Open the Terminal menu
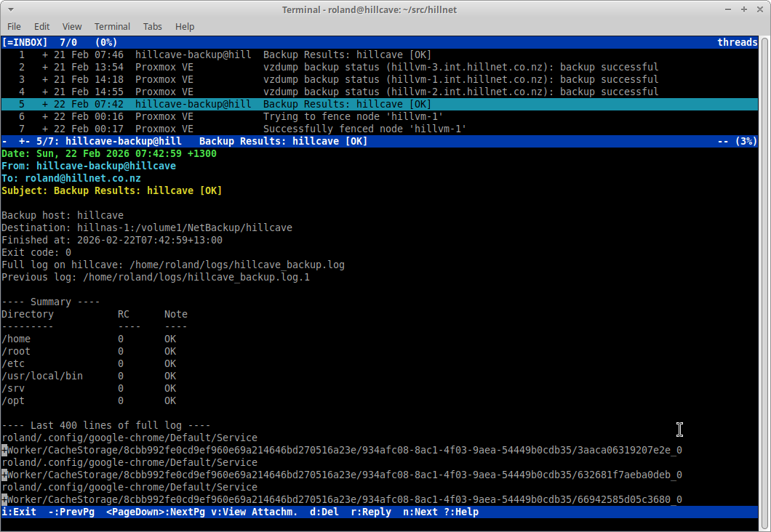Screen dimensions: 771x532 pos(112,26)
